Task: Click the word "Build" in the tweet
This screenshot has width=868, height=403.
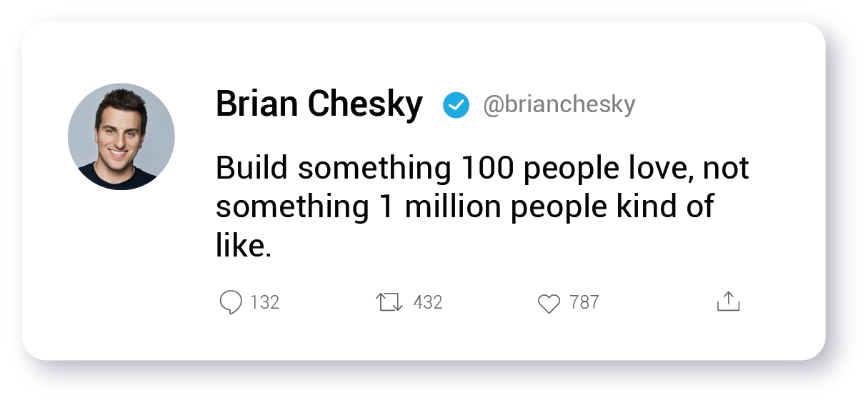Action: (252, 169)
